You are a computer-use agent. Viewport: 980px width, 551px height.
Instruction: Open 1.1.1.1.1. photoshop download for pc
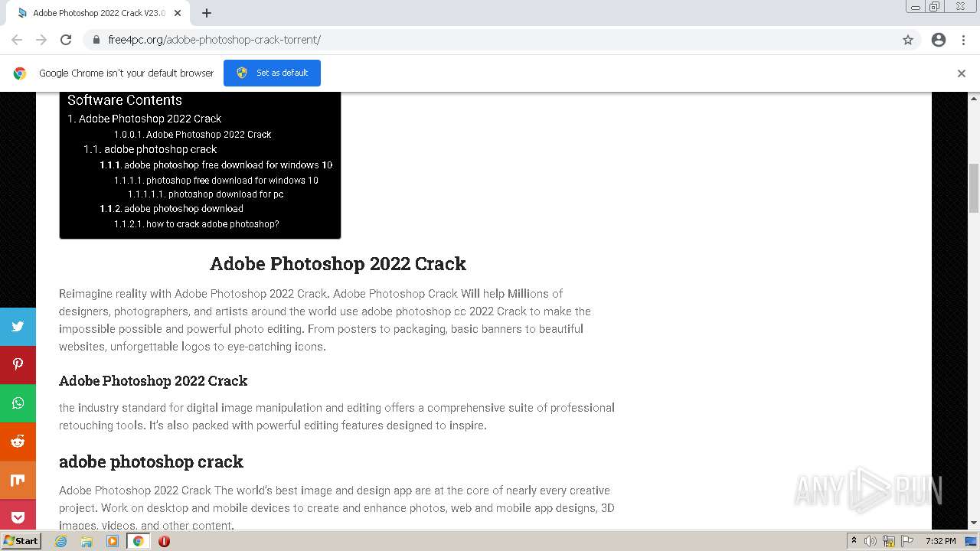205,194
